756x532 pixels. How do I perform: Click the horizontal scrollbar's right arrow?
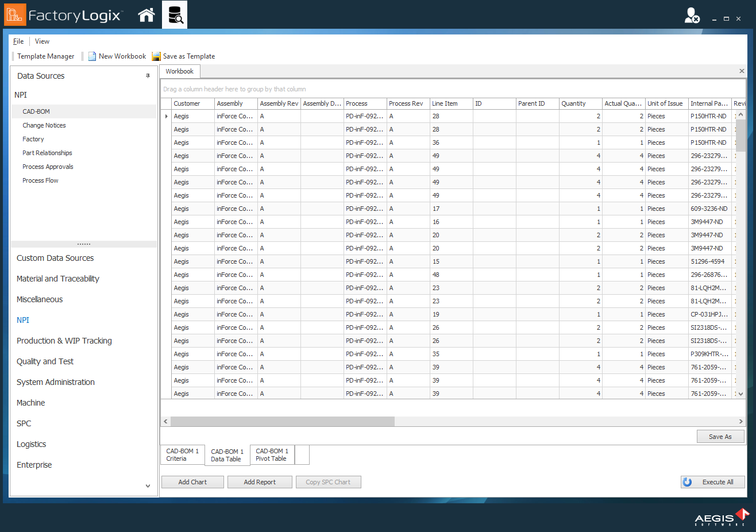[741, 421]
